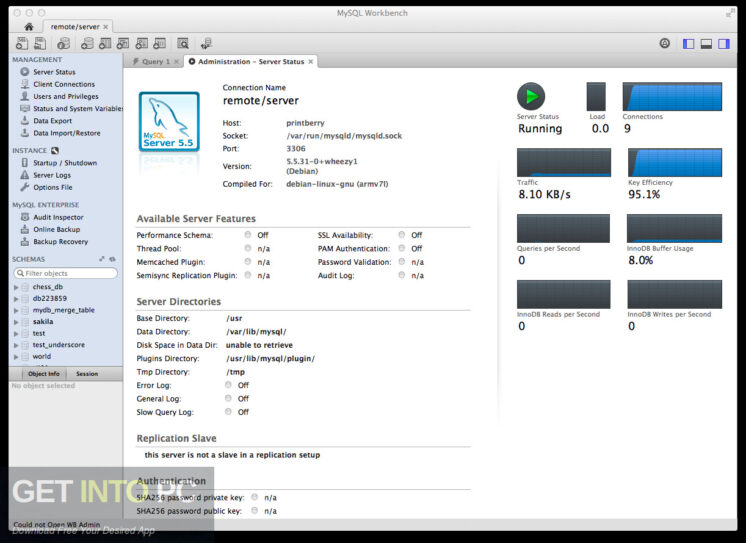Click the Connections graph
This screenshot has width=746, height=543.
pos(672,97)
